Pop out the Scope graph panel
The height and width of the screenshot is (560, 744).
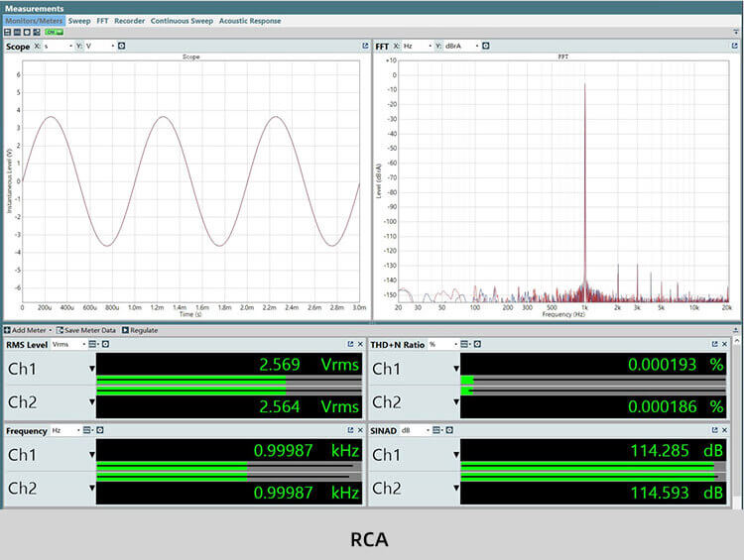(x=364, y=46)
